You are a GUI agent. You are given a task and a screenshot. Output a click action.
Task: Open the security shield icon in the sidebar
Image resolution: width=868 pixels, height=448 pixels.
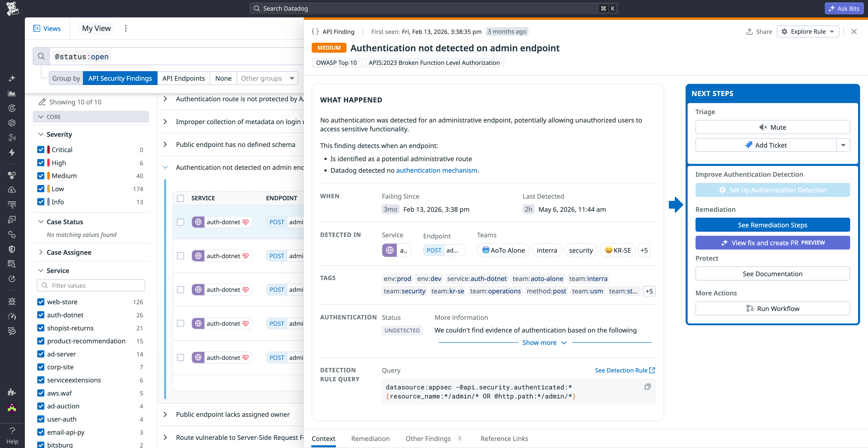pyautogui.click(x=12, y=249)
